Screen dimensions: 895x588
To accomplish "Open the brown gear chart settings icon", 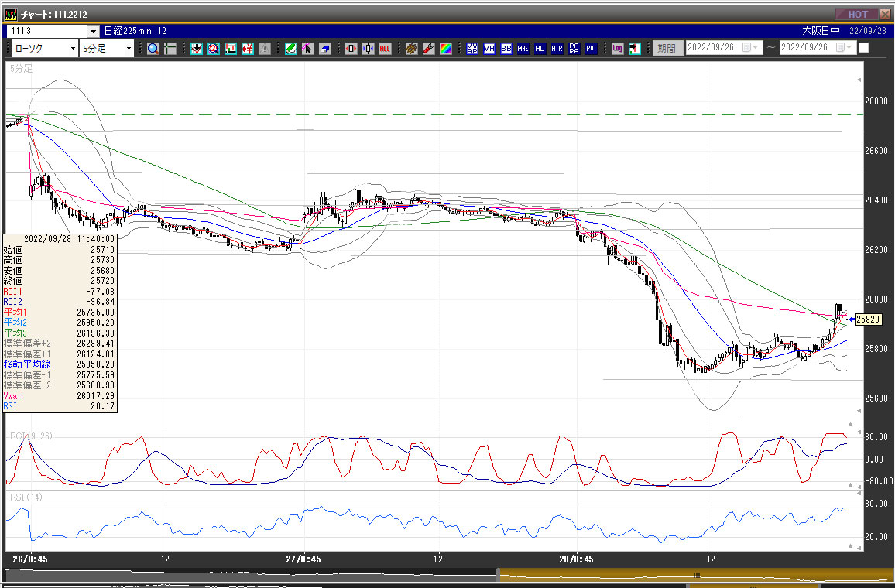I will pos(412,49).
